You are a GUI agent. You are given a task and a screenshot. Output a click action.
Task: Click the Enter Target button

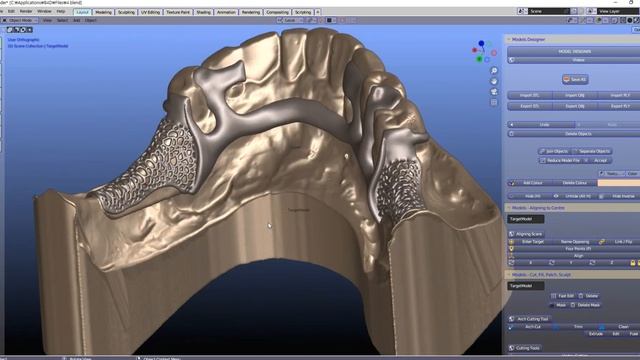click(x=530, y=242)
